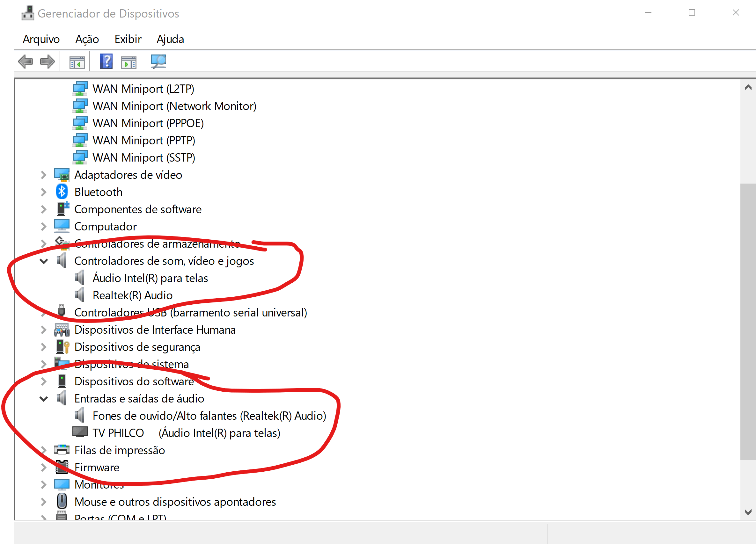Select WAN Miniport (PPPOE) entry
The image size is (756, 544).
click(148, 123)
